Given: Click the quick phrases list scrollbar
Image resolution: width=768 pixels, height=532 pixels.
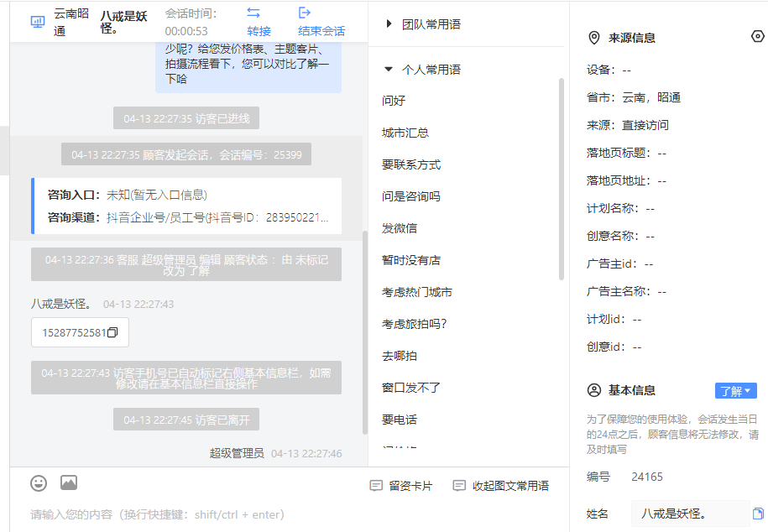Looking at the screenshot, I should [562, 180].
